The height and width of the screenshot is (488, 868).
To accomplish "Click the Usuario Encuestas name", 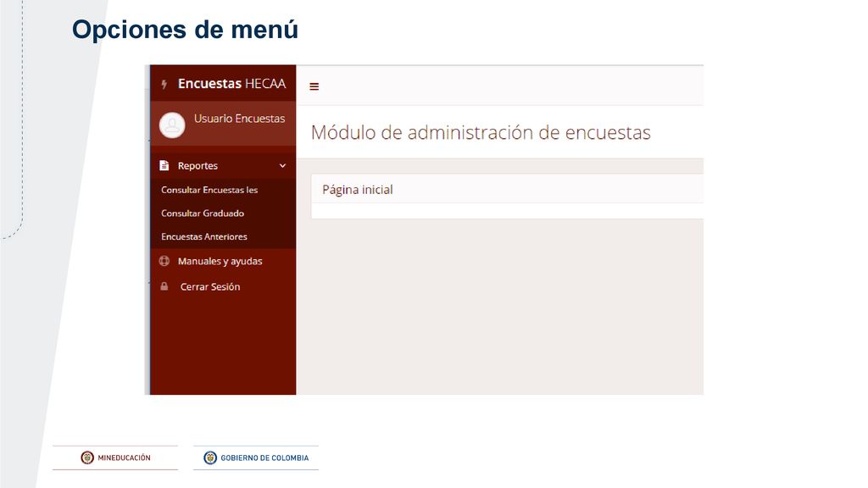I will click(x=240, y=119).
